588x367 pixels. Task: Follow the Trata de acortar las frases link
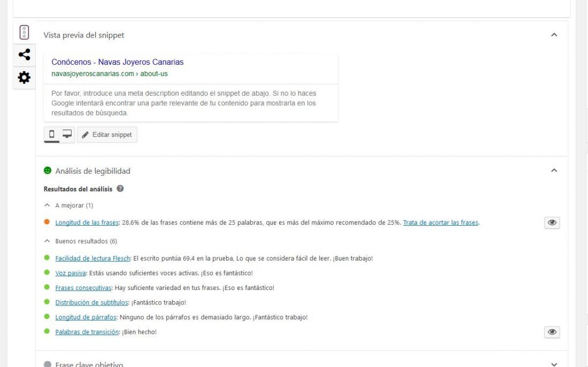coord(440,223)
